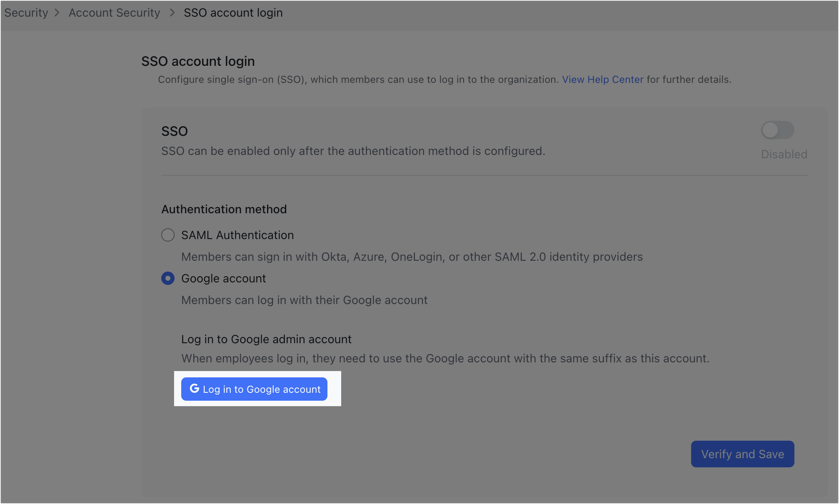This screenshot has width=839, height=504.
Task: Open the View Help Center link
Action: (602, 79)
